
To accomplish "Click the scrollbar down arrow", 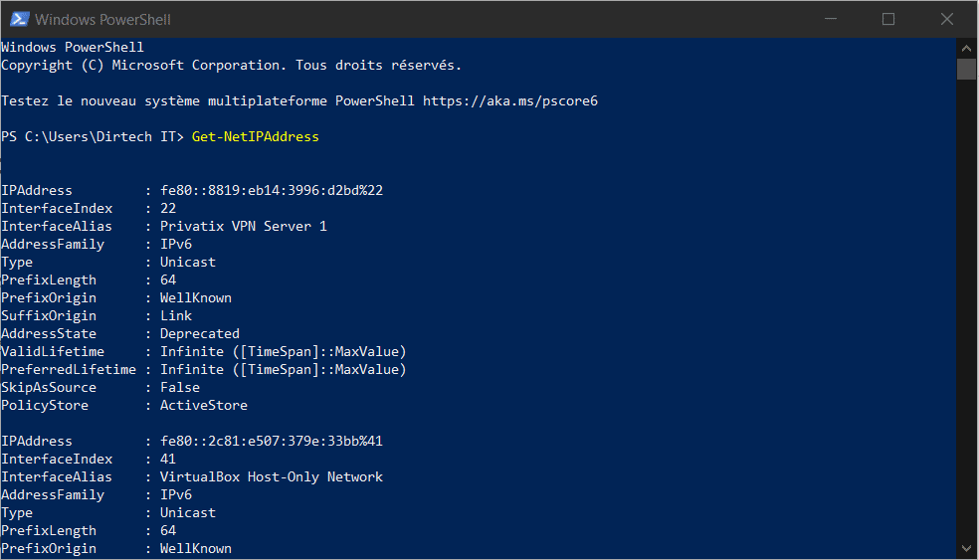I will [966, 548].
